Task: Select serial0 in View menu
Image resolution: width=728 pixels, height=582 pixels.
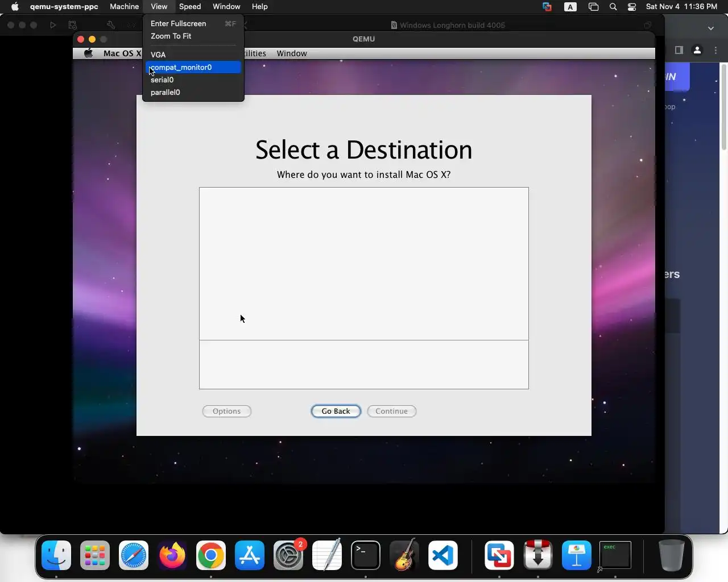Action: tap(193, 80)
